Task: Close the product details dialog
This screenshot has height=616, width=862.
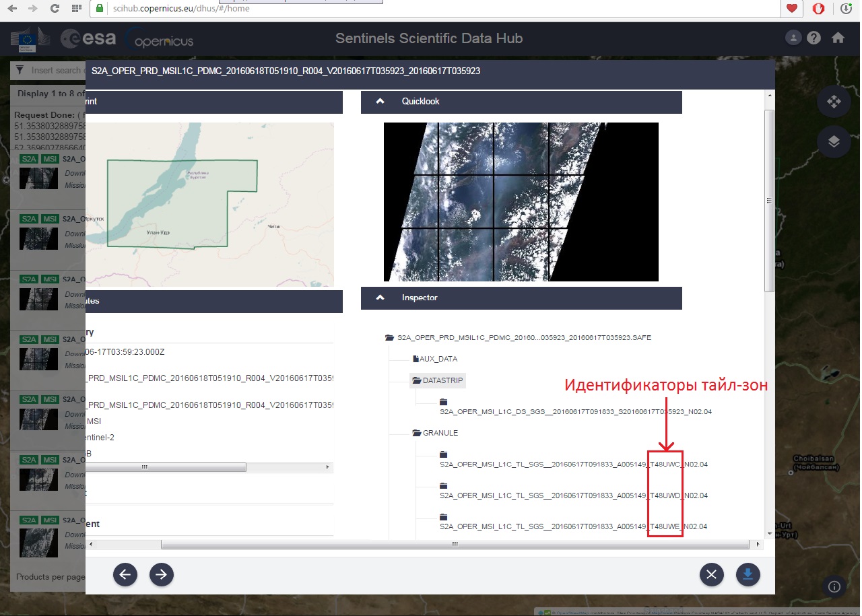Action: click(711, 574)
